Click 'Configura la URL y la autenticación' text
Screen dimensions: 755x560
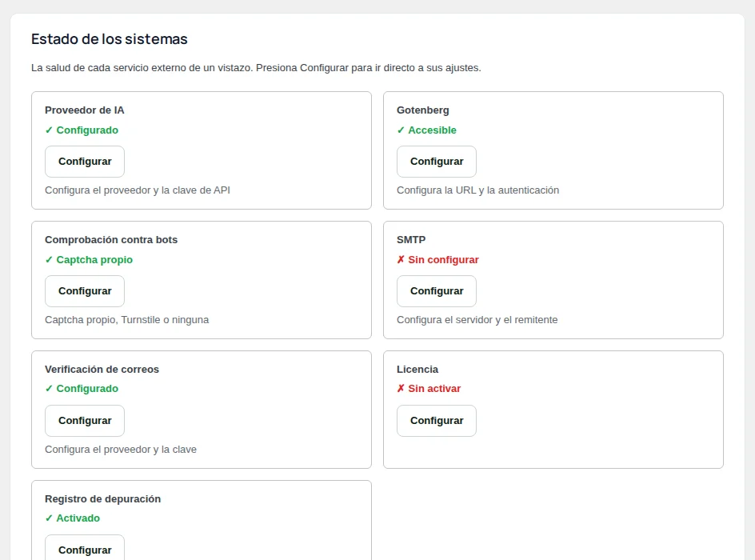click(477, 190)
